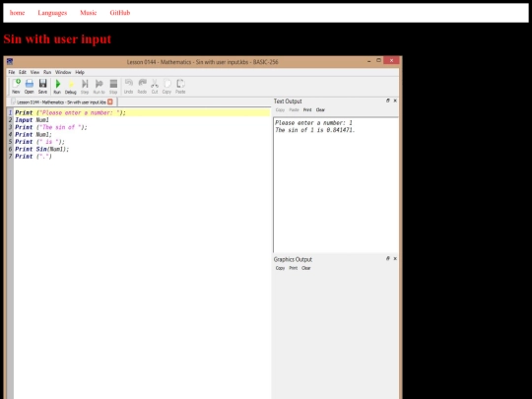Screen dimensions: 532x399
Task: Click Clear in the Graphics Output panel
Action: coord(306,268)
